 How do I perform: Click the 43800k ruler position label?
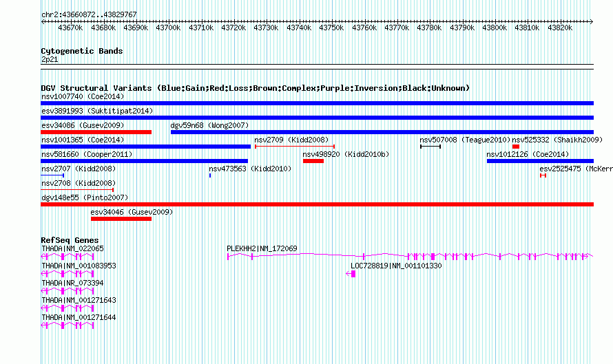coord(495,28)
